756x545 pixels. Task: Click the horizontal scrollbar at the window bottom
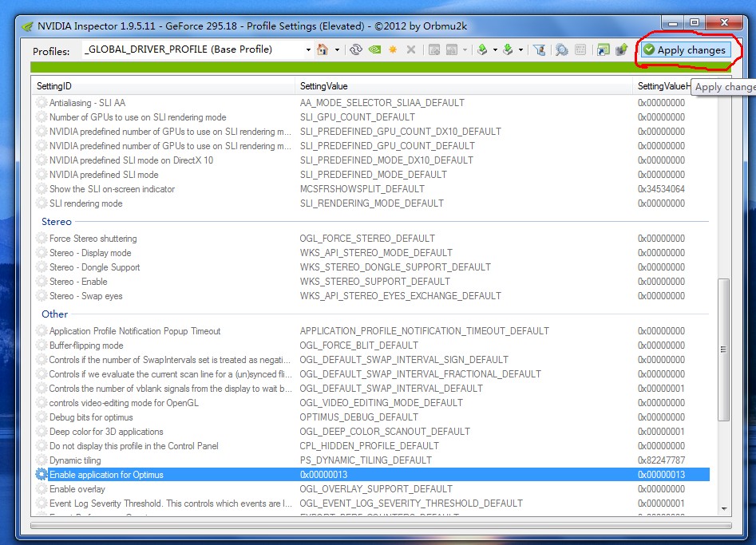pyautogui.click(x=381, y=525)
